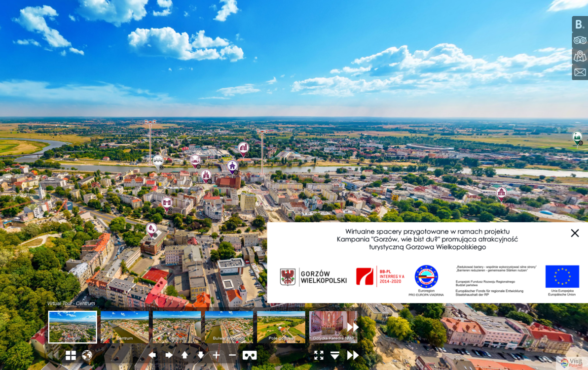This screenshot has height=370, width=588.
Task: Open the globe map icon
Action: (x=87, y=355)
